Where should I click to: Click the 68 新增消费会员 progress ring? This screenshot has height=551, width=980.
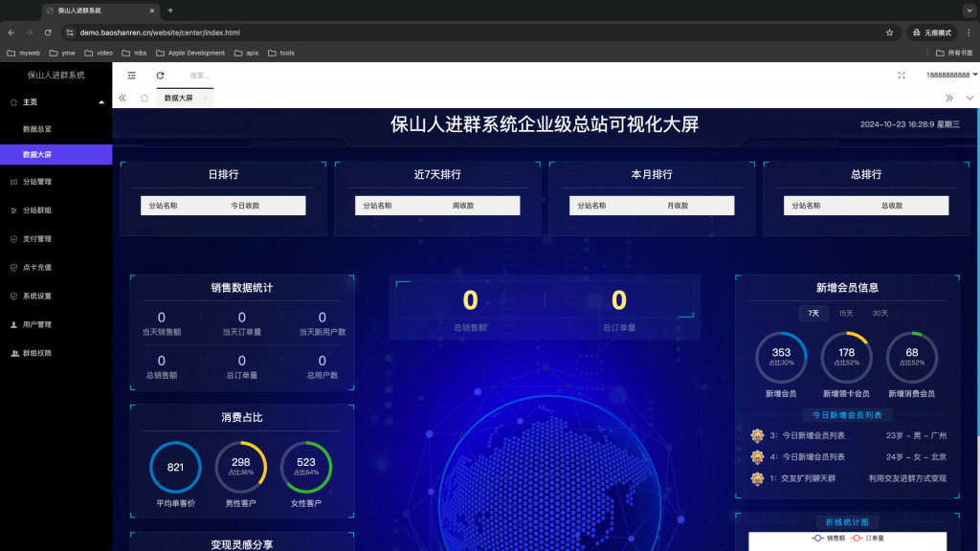tap(912, 358)
